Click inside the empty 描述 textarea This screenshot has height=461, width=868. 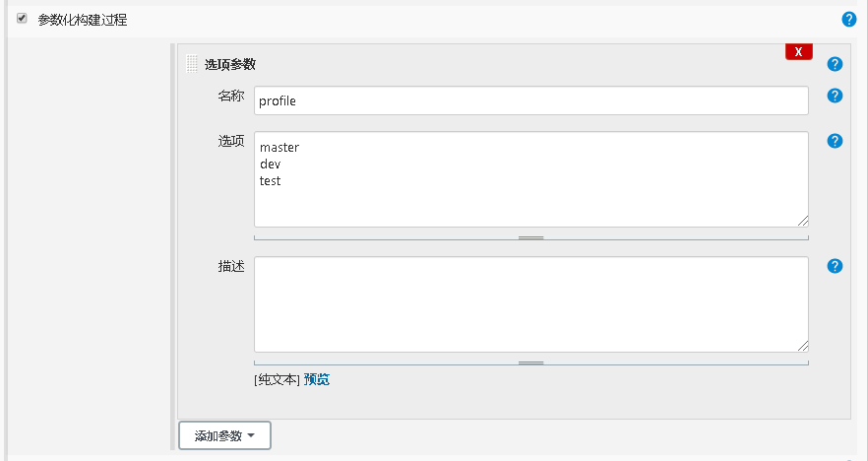pos(530,304)
